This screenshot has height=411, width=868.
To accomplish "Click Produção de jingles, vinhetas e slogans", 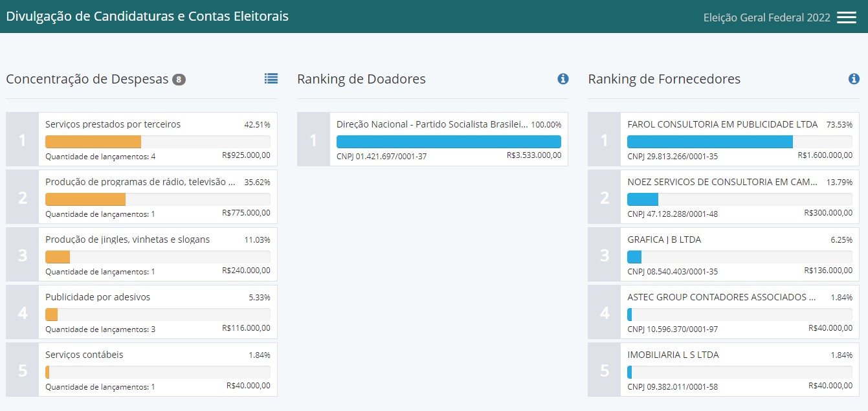I will 128,239.
